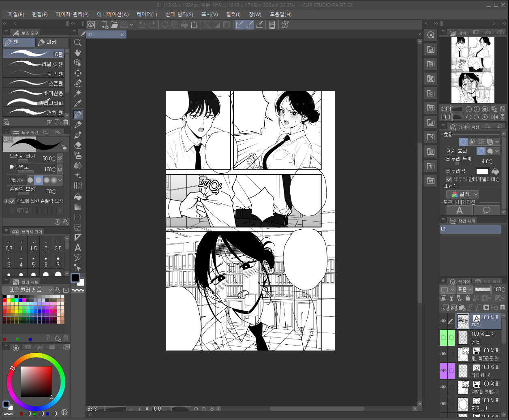
Task: Select the Zoom magnifier tool
Action: tap(78, 43)
